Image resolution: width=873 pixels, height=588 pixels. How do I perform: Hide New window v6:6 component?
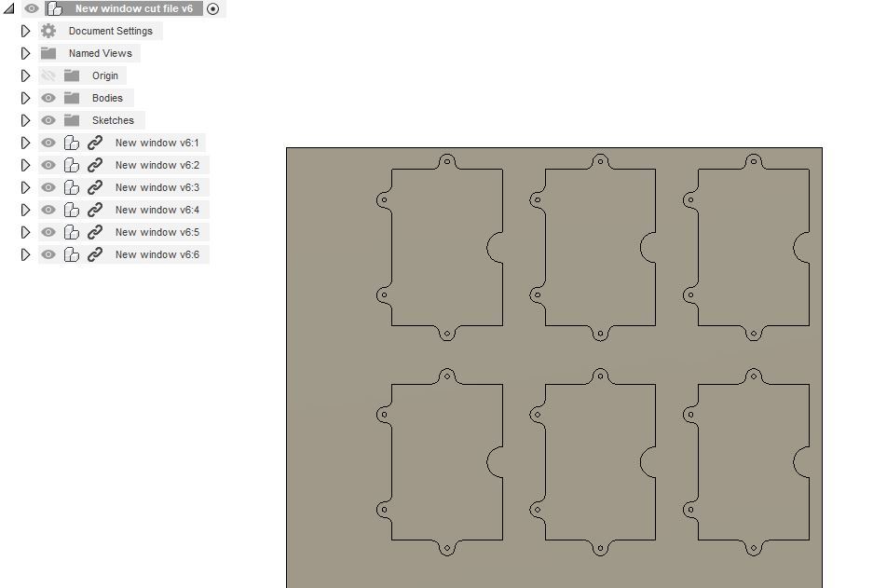click(x=48, y=254)
